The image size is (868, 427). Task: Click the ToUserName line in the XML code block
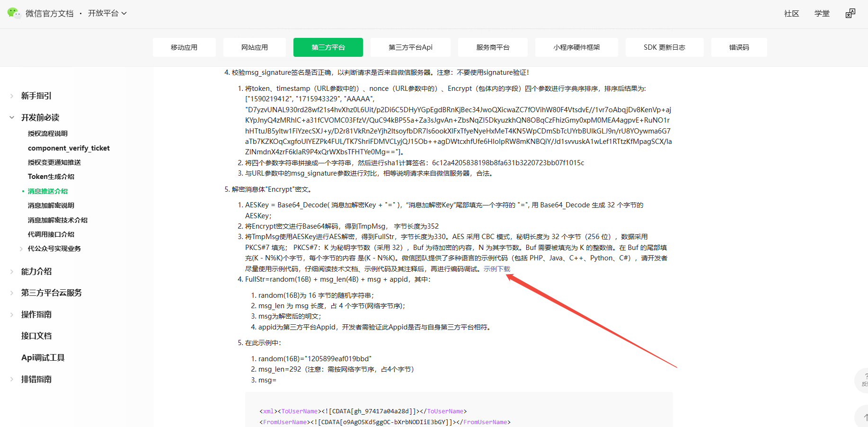363,411
